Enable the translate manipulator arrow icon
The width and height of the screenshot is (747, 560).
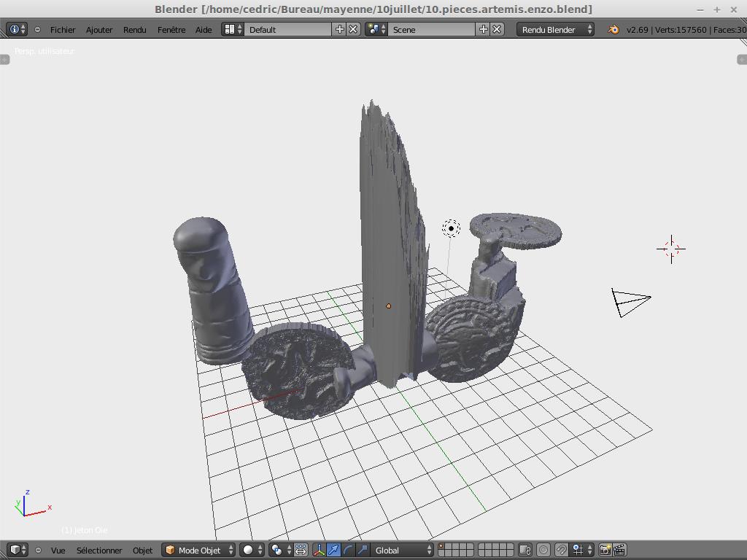(x=333, y=550)
